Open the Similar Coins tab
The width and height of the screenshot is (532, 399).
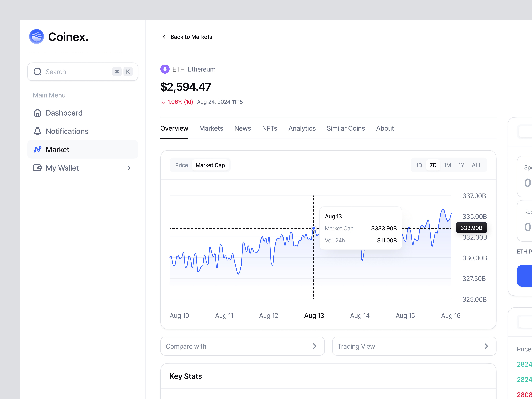[x=346, y=129]
